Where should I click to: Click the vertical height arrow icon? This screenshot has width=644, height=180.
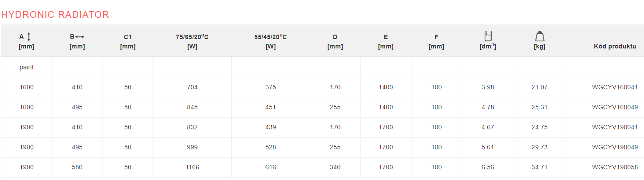coord(29,37)
